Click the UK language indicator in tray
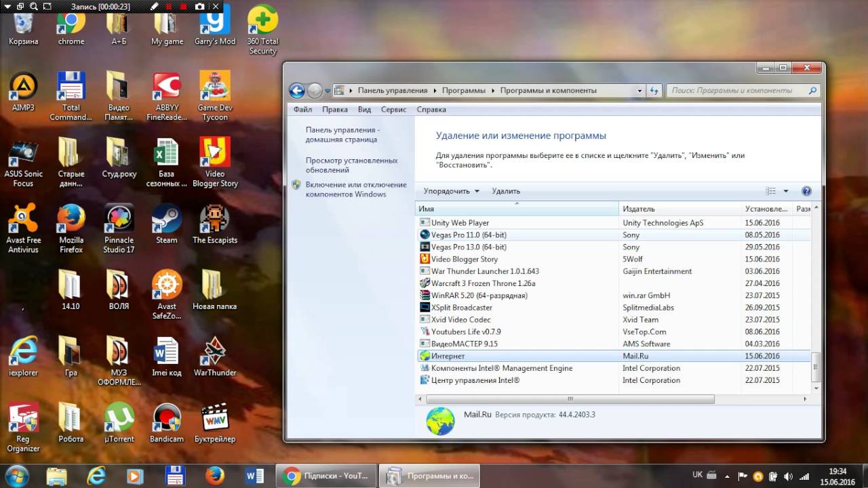 coord(697,475)
